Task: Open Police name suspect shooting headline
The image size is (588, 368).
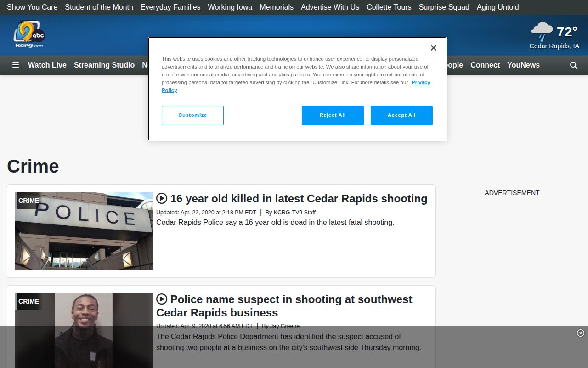Action: tap(284, 306)
